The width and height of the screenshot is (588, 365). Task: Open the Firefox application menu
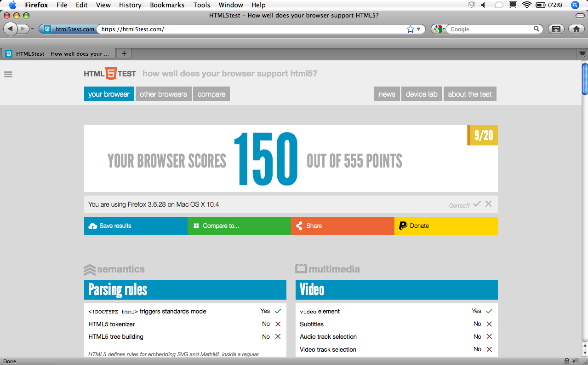coord(36,5)
